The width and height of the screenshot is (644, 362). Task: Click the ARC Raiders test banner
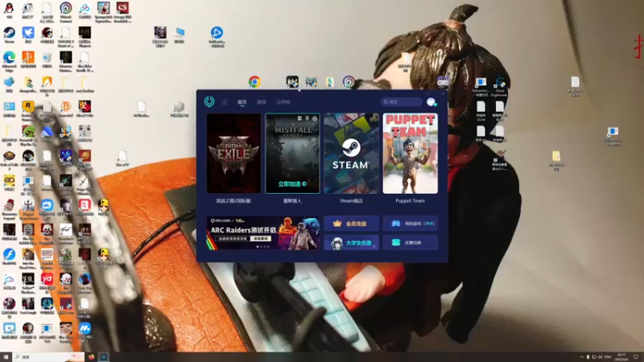pos(263,232)
